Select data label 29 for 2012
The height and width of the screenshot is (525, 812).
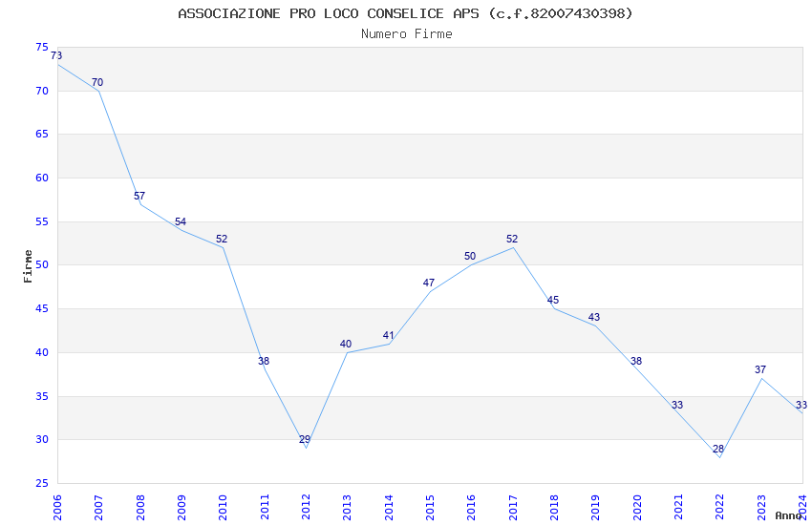[305, 439]
